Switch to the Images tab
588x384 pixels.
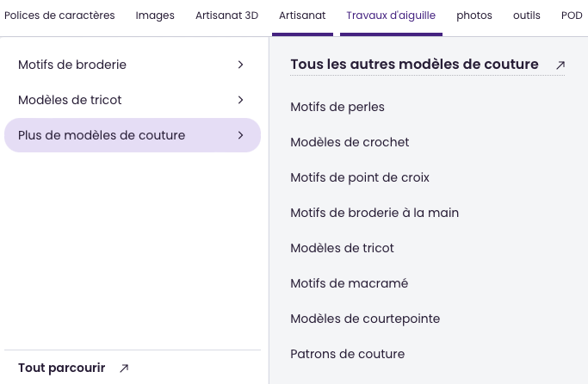pos(155,15)
